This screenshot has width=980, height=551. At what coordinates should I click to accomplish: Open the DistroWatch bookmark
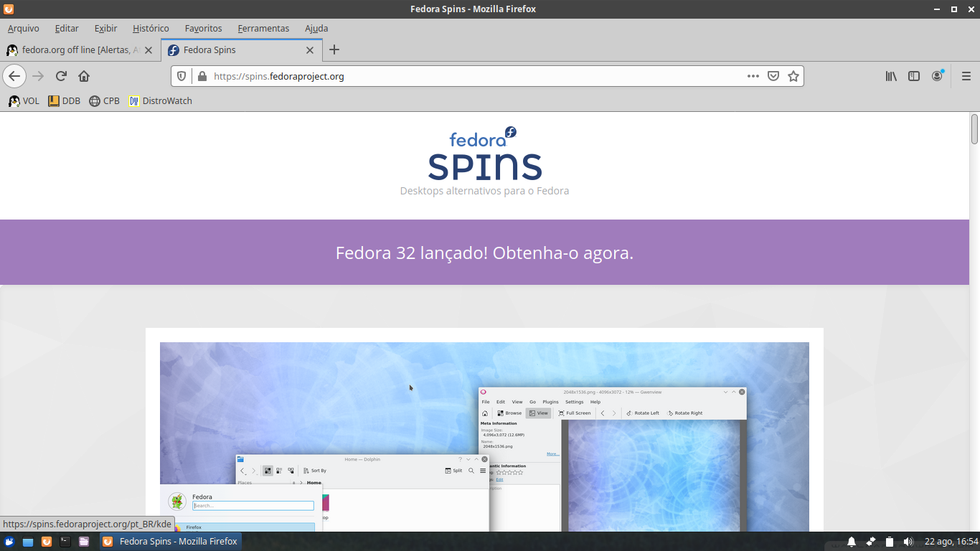click(160, 101)
